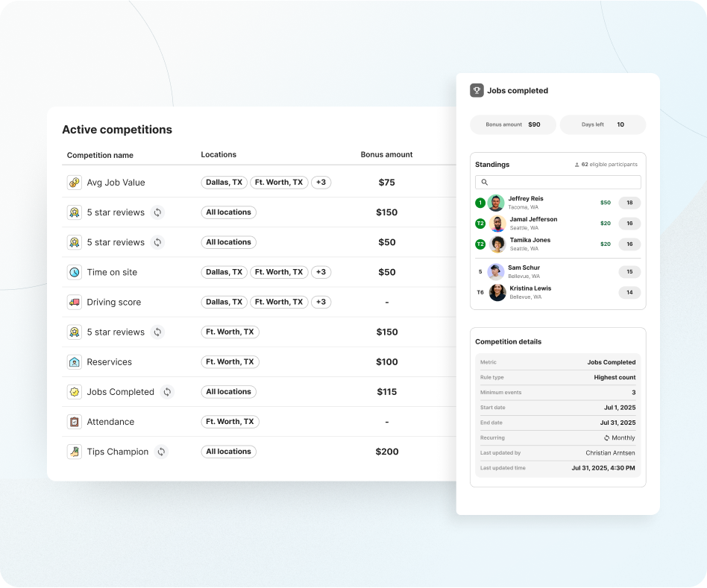Click the Tips Champion hand icon

click(75, 452)
